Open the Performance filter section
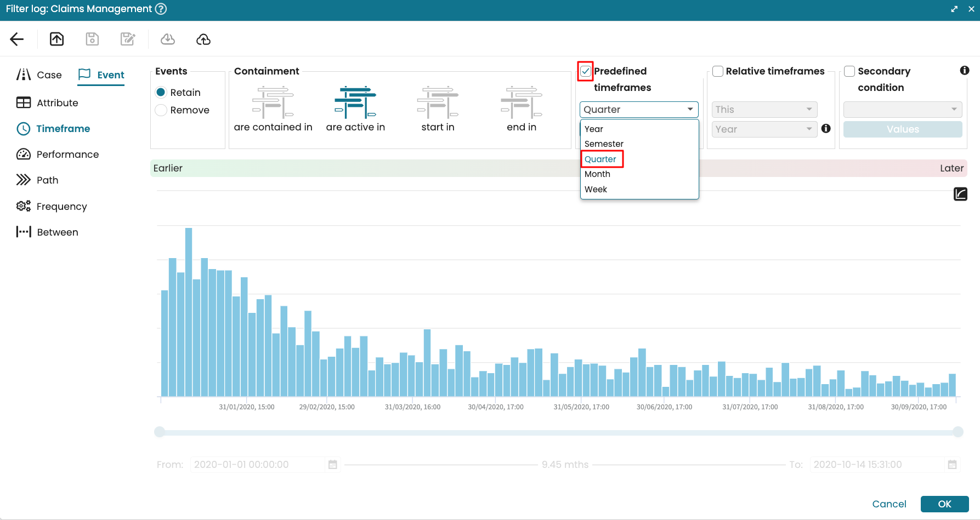 click(67, 155)
